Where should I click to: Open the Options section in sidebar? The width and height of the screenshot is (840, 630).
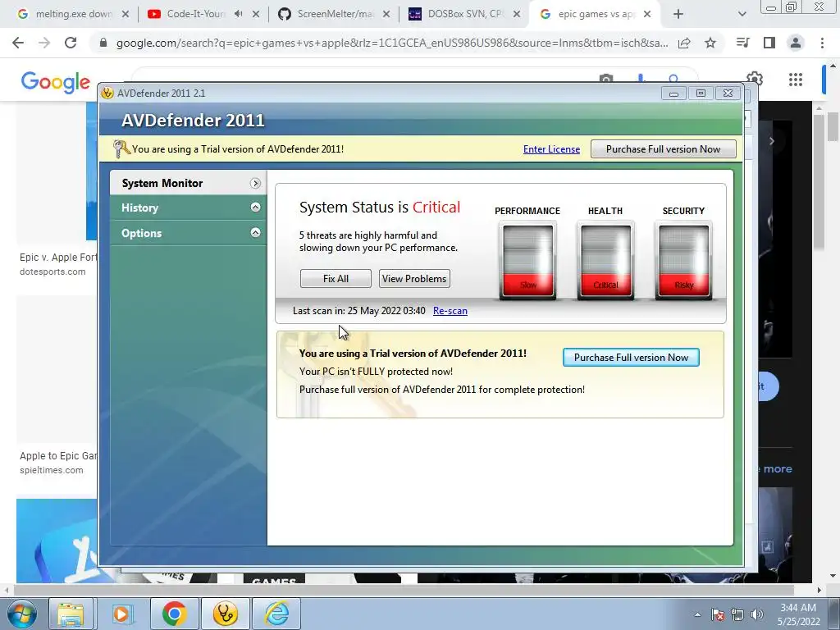(188, 233)
